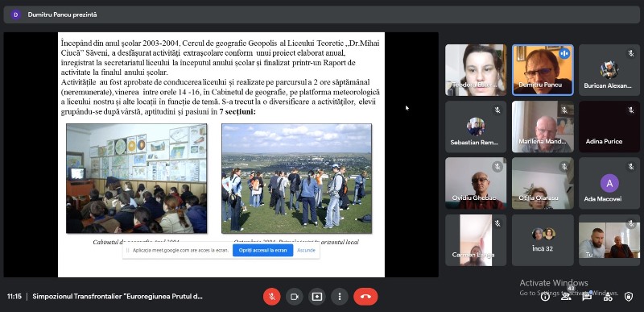Unmute the microphone button
The height and width of the screenshot is (312, 644).
pyautogui.click(x=271, y=297)
